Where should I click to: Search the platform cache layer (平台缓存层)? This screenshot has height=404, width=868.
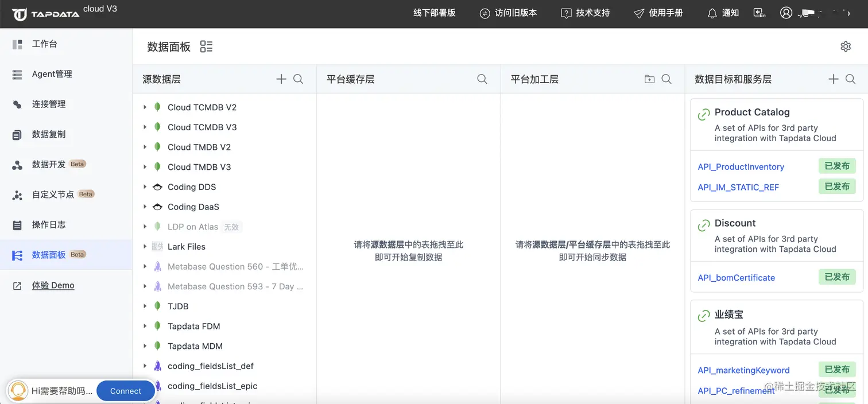pyautogui.click(x=482, y=79)
